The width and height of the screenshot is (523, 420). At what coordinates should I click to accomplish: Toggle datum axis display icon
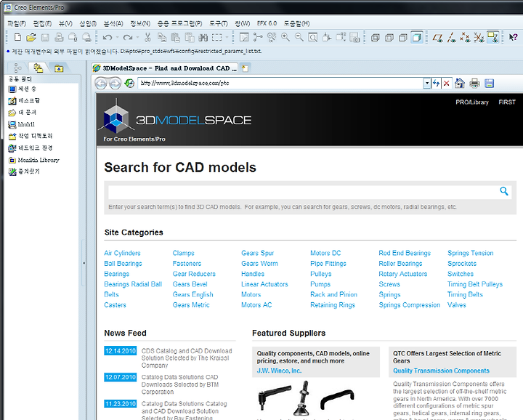pos(452,37)
